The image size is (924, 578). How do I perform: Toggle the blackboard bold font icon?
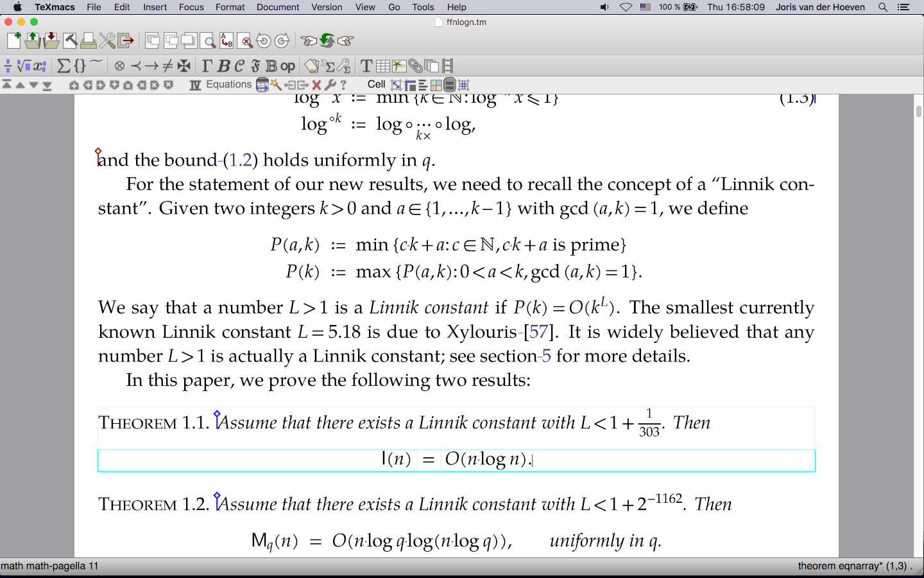tap(271, 66)
